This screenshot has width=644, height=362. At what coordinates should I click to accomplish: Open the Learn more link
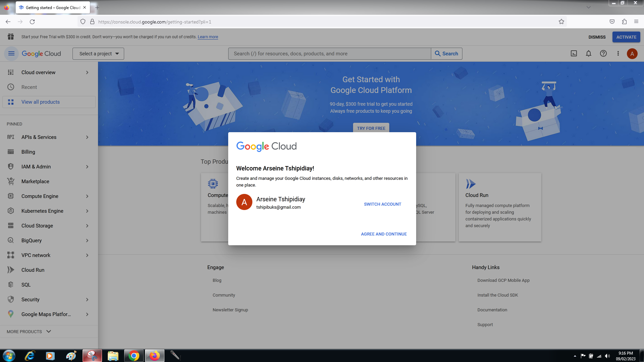[x=208, y=37]
